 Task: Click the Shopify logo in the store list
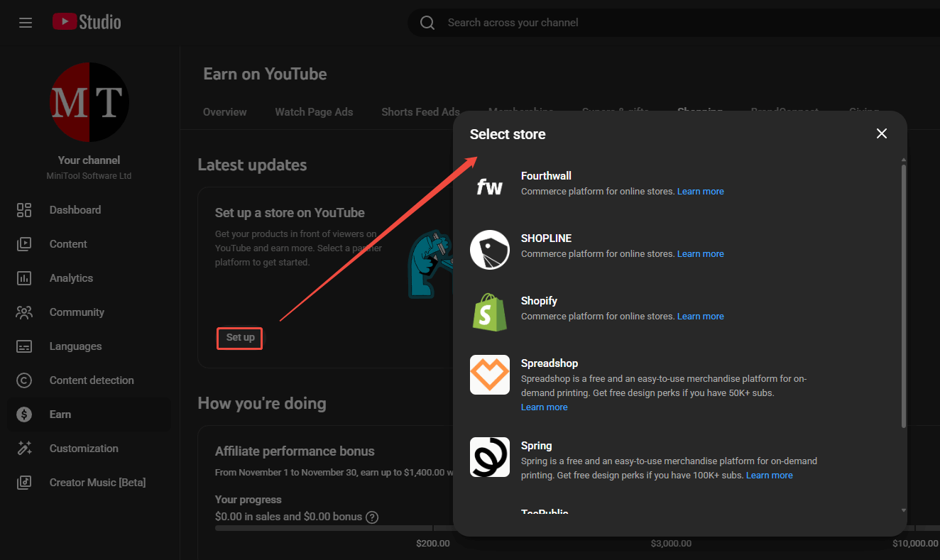point(489,312)
